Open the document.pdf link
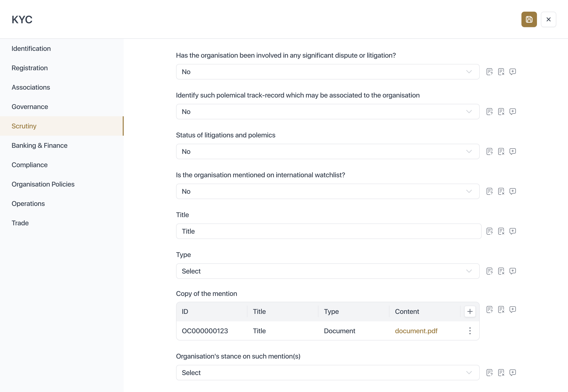This screenshot has height=392, width=568. tap(416, 331)
